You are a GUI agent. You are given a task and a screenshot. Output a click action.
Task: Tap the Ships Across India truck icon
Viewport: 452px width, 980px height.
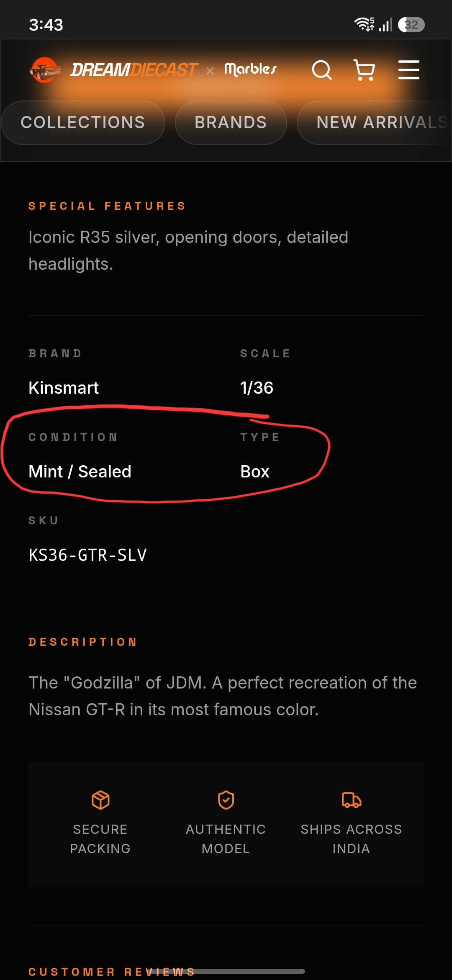tap(352, 800)
